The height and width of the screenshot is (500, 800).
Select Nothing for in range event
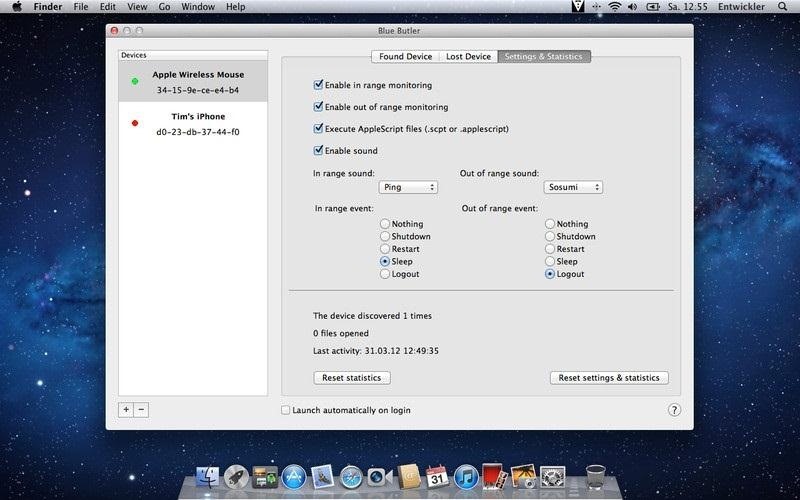point(385,223)
